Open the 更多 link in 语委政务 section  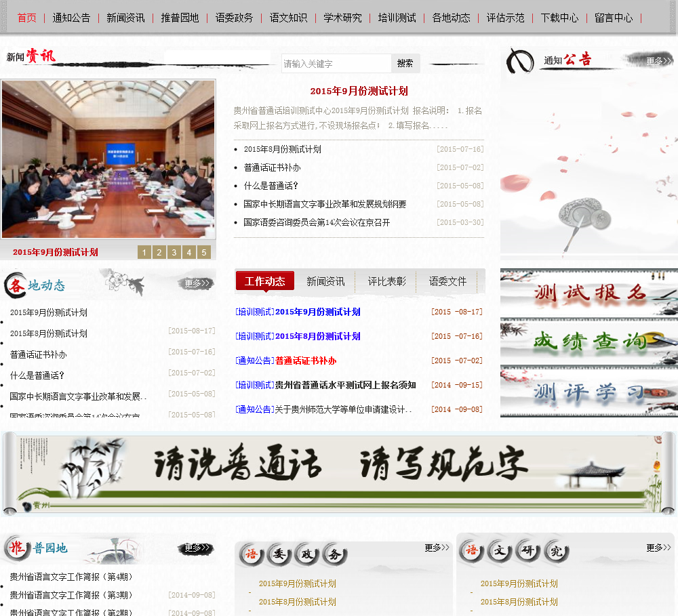pos(437,548)
